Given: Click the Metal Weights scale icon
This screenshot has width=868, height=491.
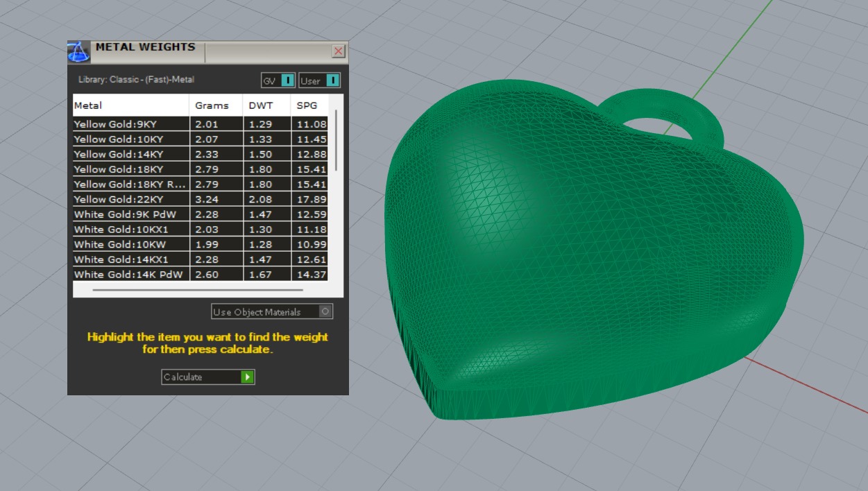Looking at the screenshot, I should point(78,52).
